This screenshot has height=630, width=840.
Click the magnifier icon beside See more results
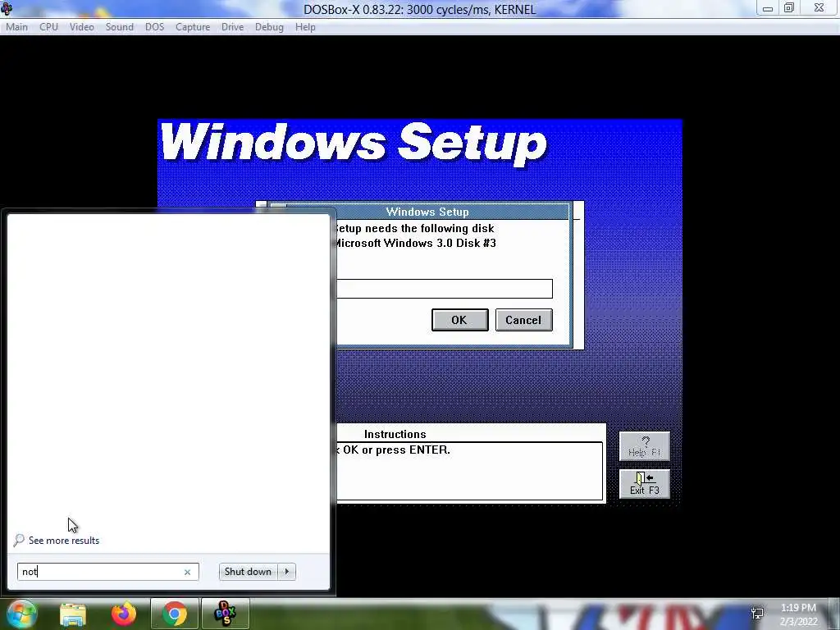coord(20,540)
